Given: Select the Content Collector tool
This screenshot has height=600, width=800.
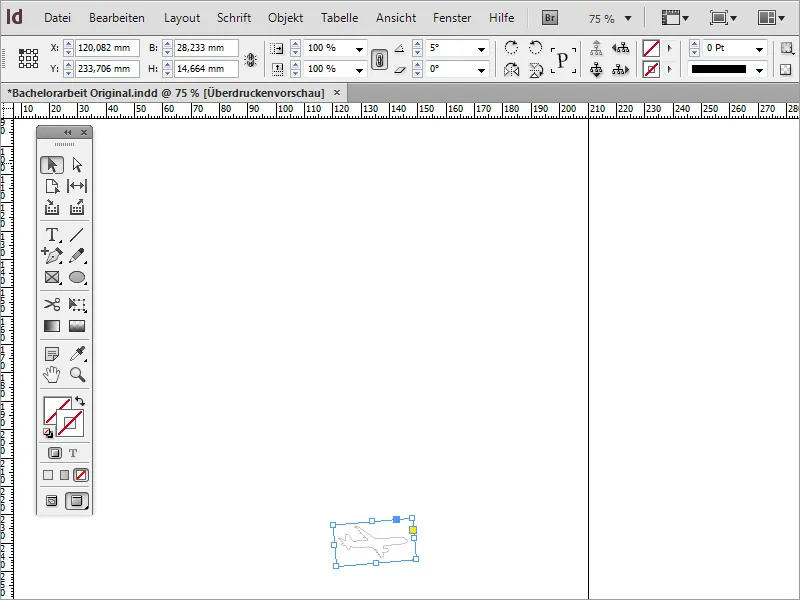Looking at the screenshot, I should (52, 207).
